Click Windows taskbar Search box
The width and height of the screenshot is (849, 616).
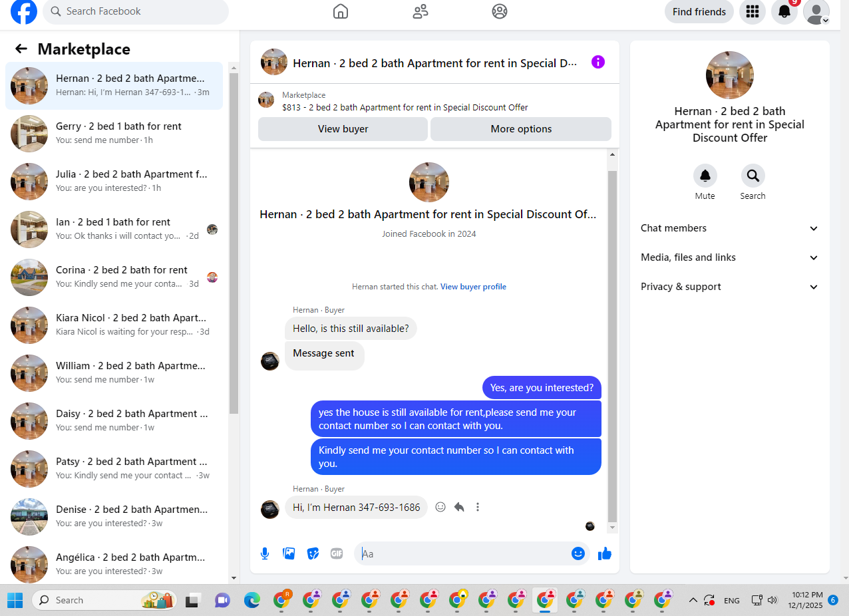pyautogui.click(x=104, y=600)
